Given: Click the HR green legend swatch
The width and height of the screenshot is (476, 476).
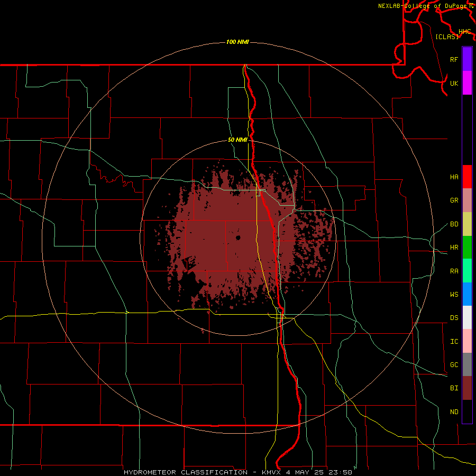Looking at the screenshot, I should pos(467,248).
